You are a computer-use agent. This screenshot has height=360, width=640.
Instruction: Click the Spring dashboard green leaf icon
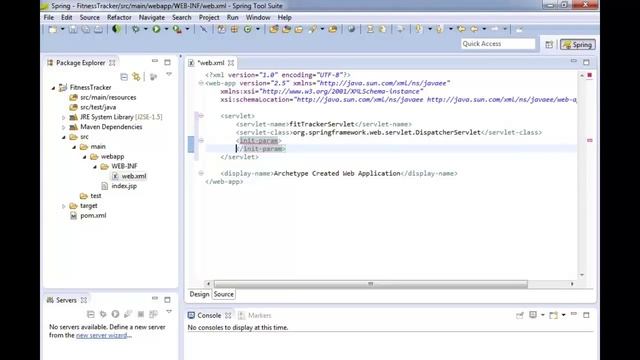click(x=116, y=29)
